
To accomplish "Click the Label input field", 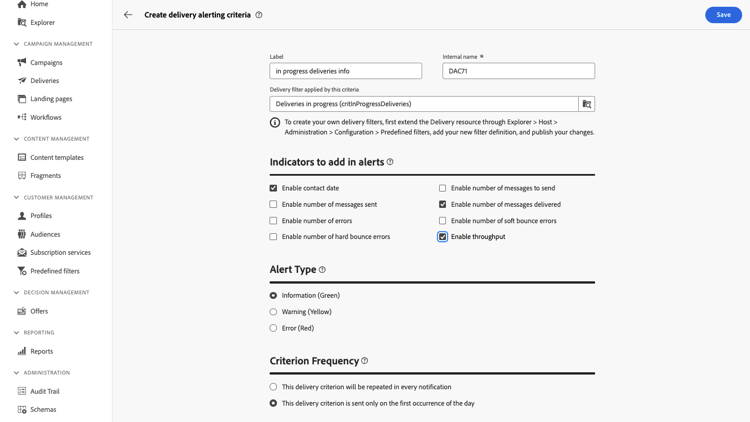I will 345,71.
